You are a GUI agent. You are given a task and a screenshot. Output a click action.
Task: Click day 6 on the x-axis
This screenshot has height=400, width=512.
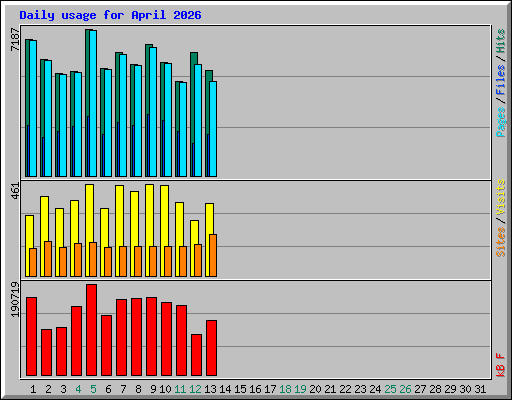(108, 389)
